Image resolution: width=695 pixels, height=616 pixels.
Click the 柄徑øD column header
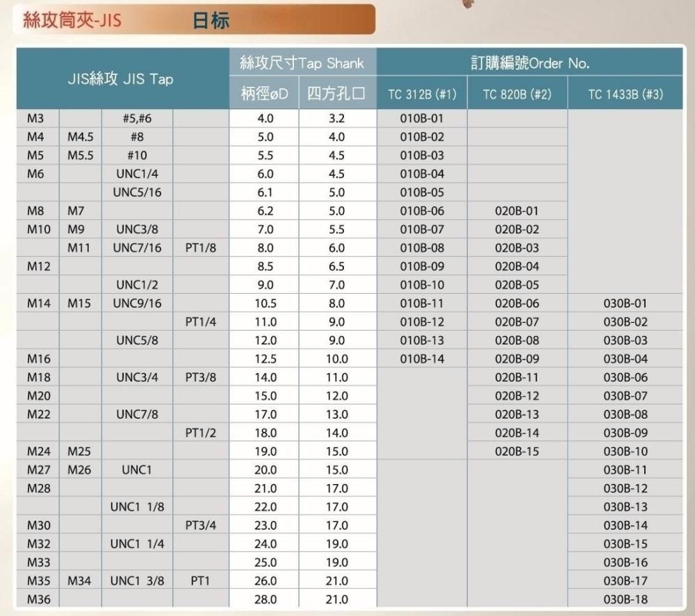(264, 94)
